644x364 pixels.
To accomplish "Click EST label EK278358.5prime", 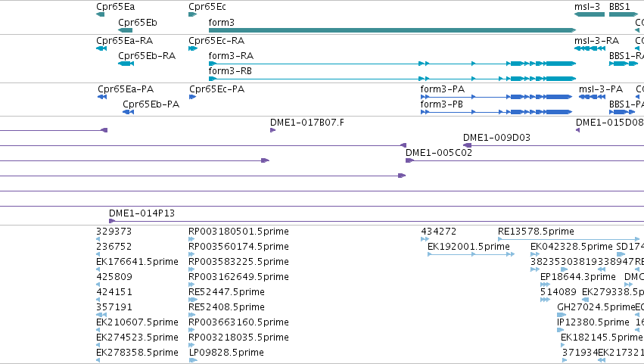I will [137, 353].
